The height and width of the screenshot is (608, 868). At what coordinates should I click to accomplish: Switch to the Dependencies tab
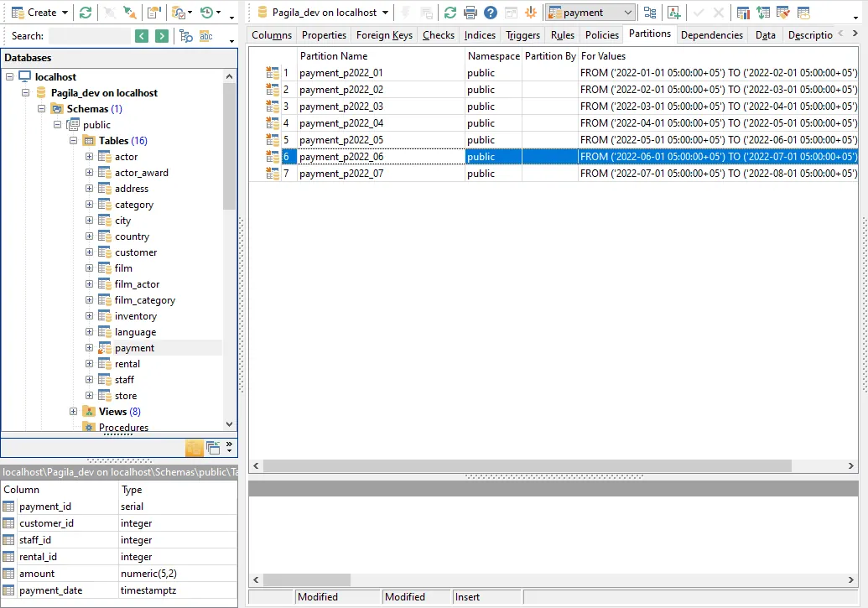[x=712, y=35]
